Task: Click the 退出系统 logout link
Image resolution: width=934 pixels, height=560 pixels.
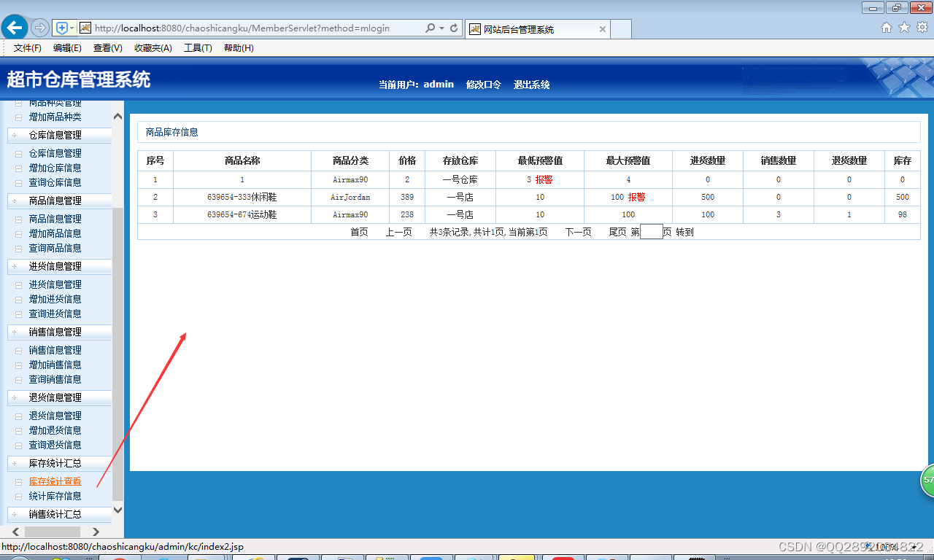Action: click(532, 85)
